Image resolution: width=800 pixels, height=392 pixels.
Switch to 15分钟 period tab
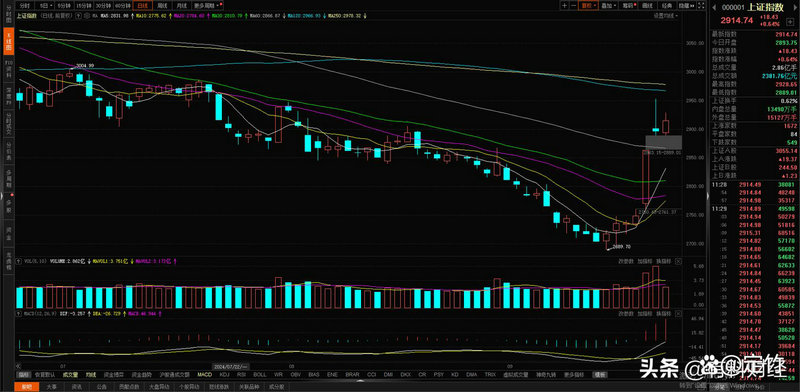84,6
